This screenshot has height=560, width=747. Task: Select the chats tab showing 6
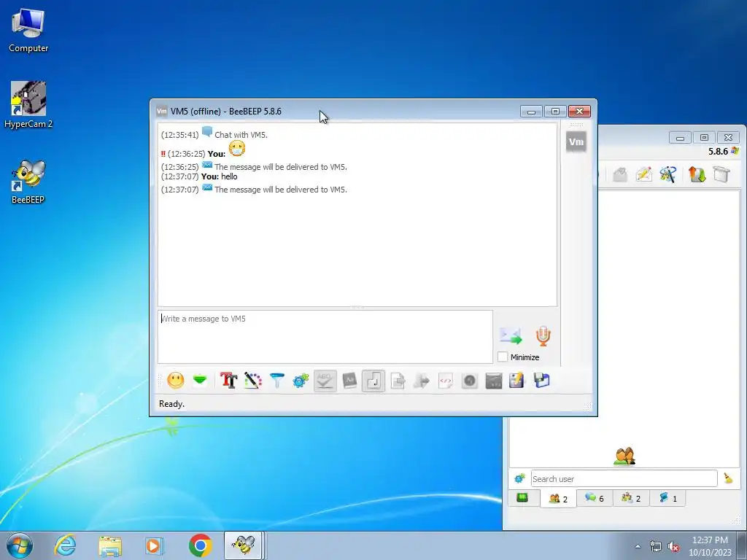[x=595, y=498]
